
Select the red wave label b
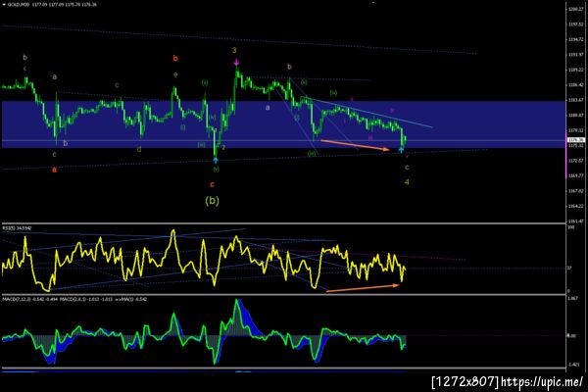click(x=175, y=58)
